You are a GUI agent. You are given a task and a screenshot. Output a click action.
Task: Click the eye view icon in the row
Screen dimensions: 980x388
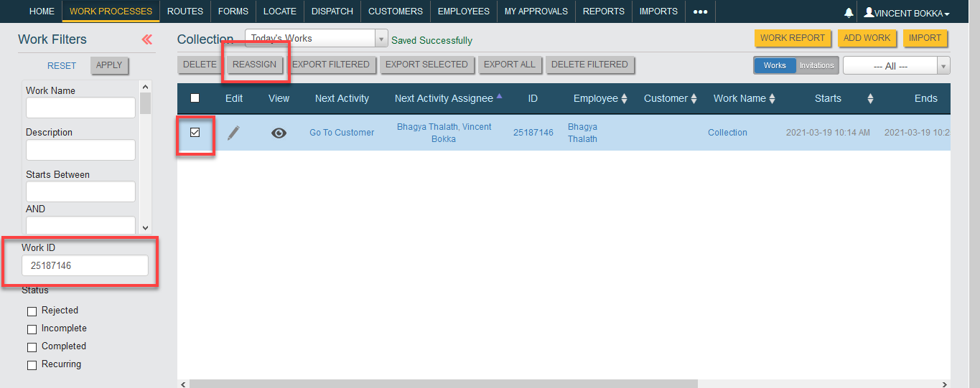(x=279, y=133)
